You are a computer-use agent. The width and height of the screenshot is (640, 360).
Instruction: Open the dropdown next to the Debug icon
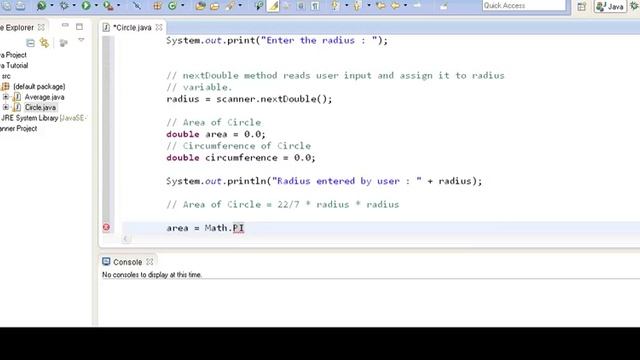(74, 5)
